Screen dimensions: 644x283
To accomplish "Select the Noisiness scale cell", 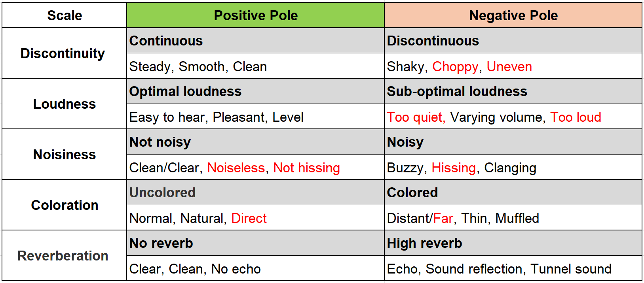I will (65, 155).
